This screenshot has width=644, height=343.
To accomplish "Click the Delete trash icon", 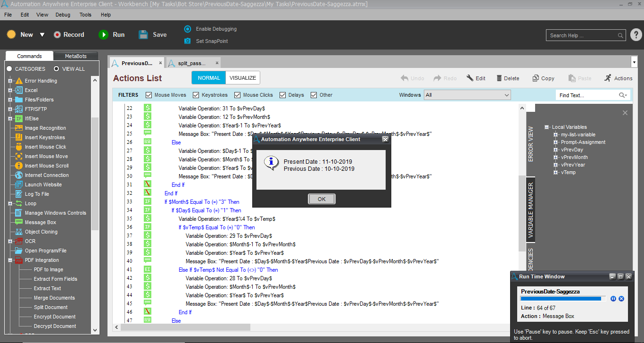I will click(499, 78).
